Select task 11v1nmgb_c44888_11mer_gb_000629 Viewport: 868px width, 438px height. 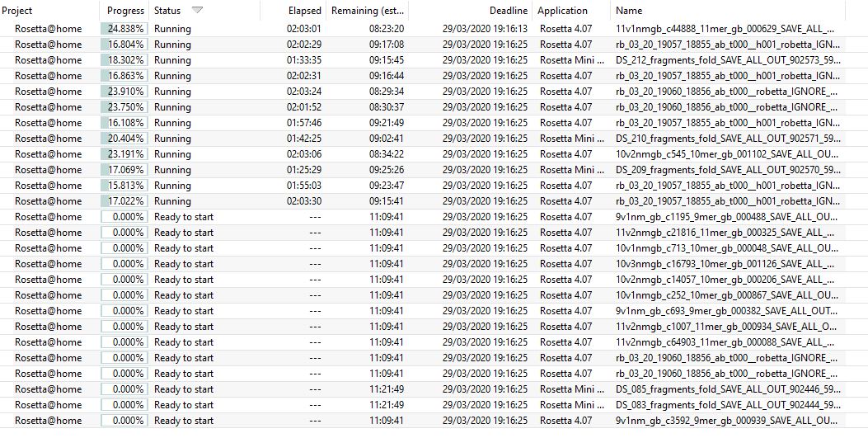tap(727, 29)
